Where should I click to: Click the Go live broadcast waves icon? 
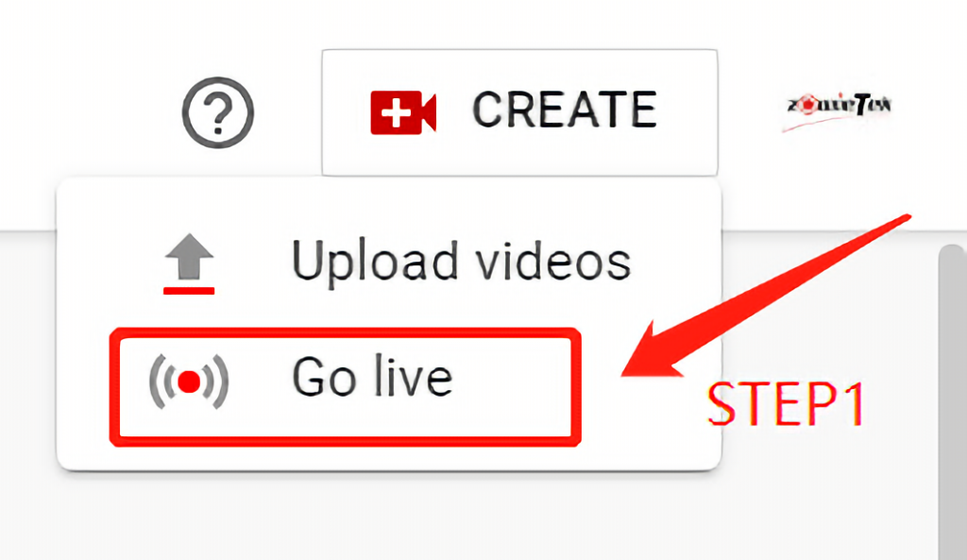[x=189, y=382]
